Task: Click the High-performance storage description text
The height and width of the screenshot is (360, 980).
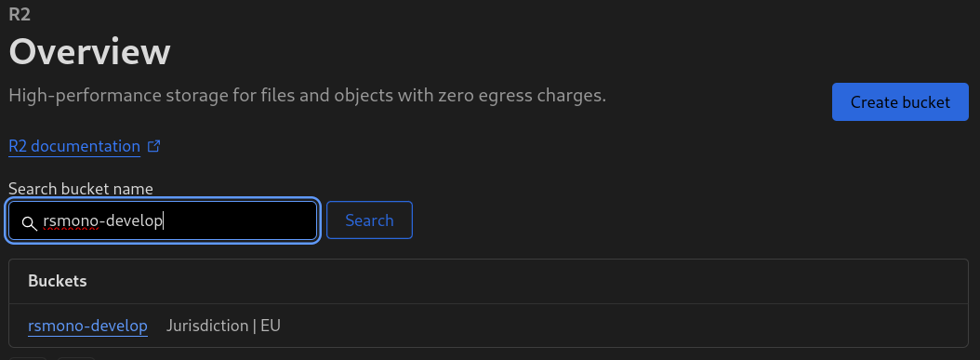Action: [x=308, y=96]
